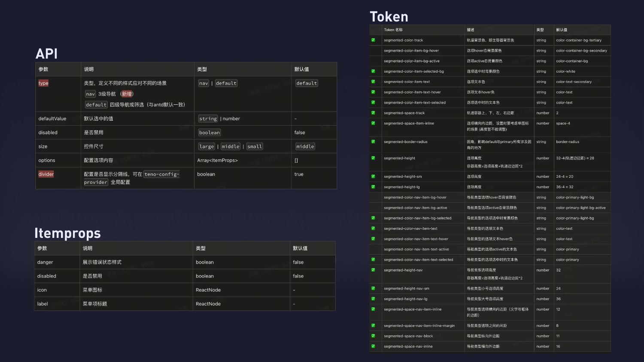Click the highlighted '新增' label
The width and height of the screenshot is (644, 362).
[127, 94]
